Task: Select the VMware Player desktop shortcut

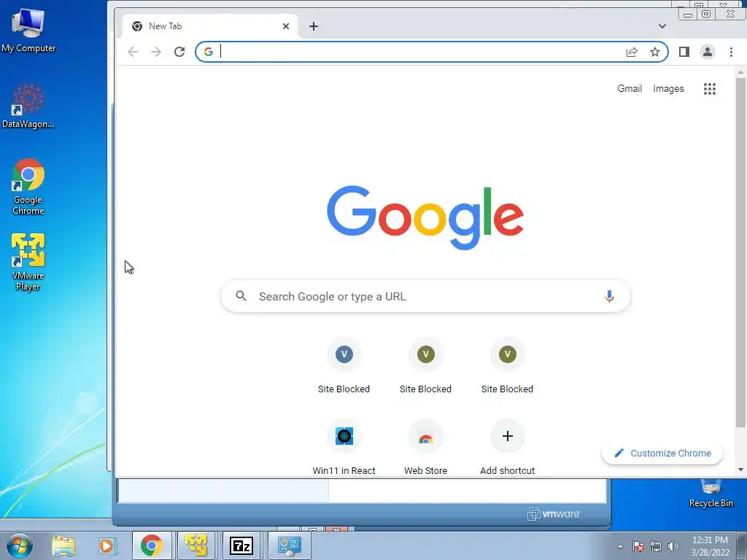Action: pos(28,262)
